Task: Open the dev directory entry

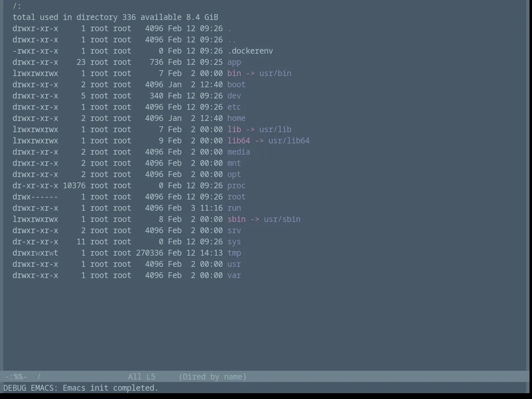Action: coord(234,96)
